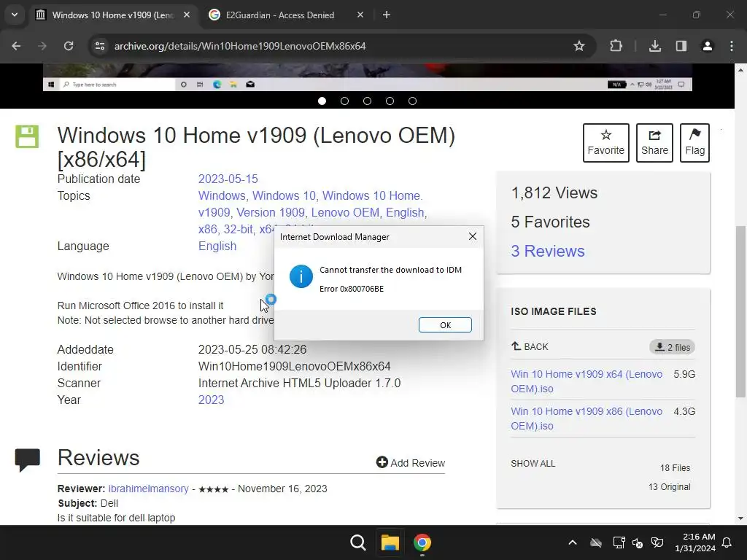This screenshot has width=747, height=560.
Task: Open the tab search dropdown arrow
Action: coord(15,15)
